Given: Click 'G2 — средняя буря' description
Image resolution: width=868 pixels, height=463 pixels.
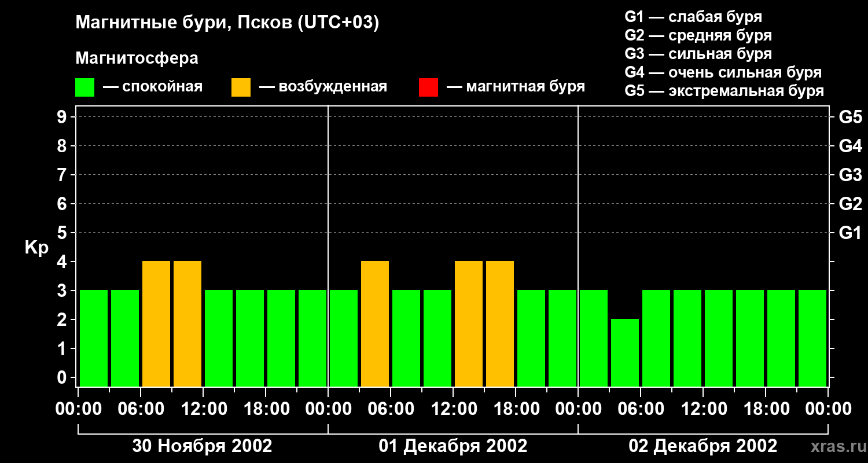Looking at the screenshot, I should click(698, 35).
